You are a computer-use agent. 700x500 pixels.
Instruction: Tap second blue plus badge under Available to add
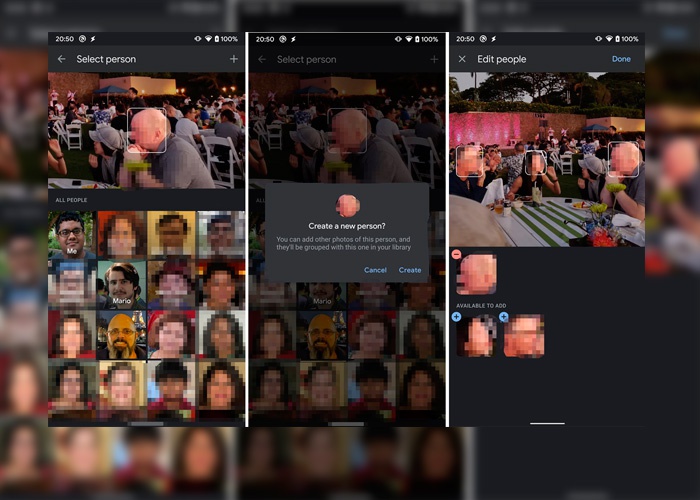504,317
